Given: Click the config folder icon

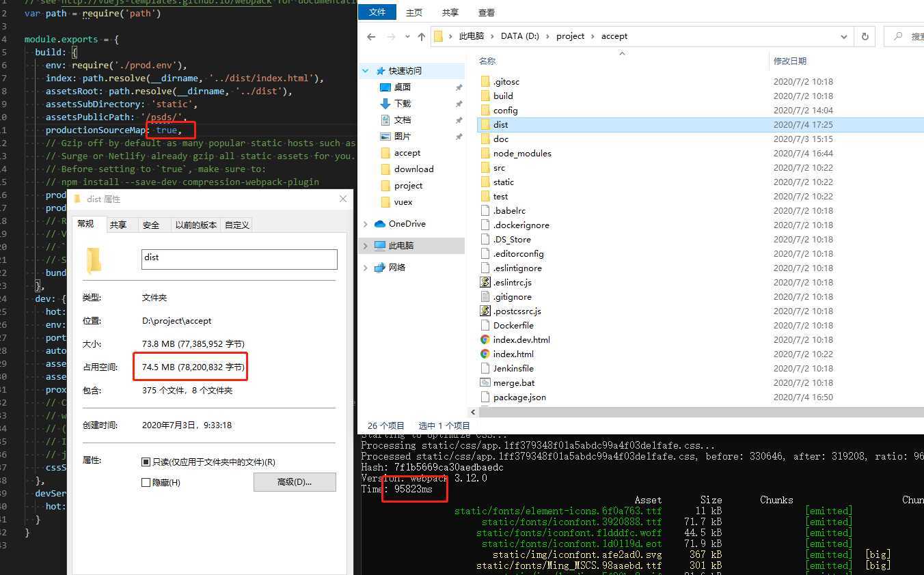Looking at the screenshot, I should pos(485,110).
